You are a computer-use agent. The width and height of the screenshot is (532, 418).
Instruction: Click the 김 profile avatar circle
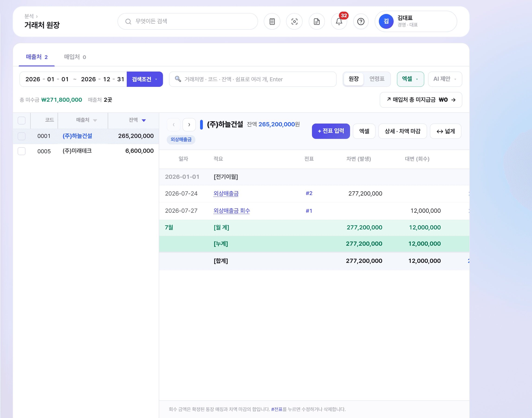tap(386, 21)
